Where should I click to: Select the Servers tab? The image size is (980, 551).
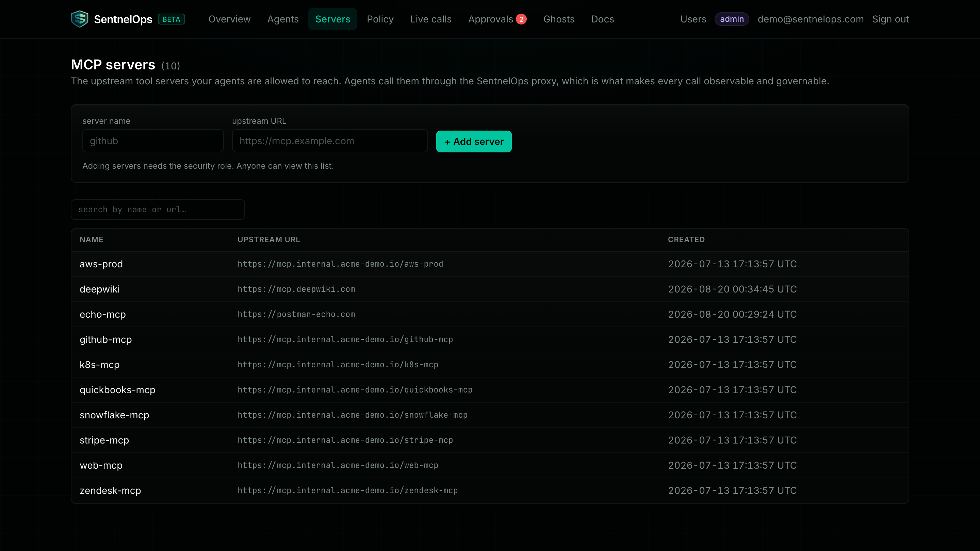pyautogui.click(x=332, y=19)
